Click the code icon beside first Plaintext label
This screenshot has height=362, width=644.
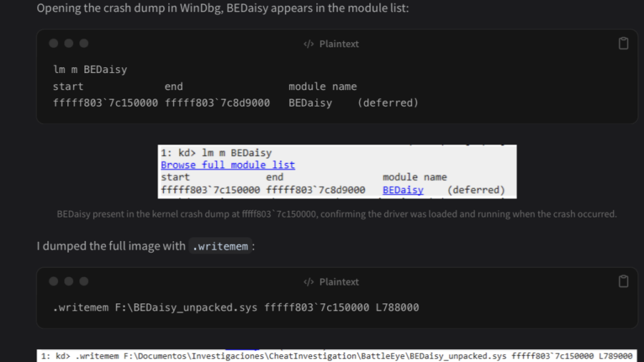308,44
